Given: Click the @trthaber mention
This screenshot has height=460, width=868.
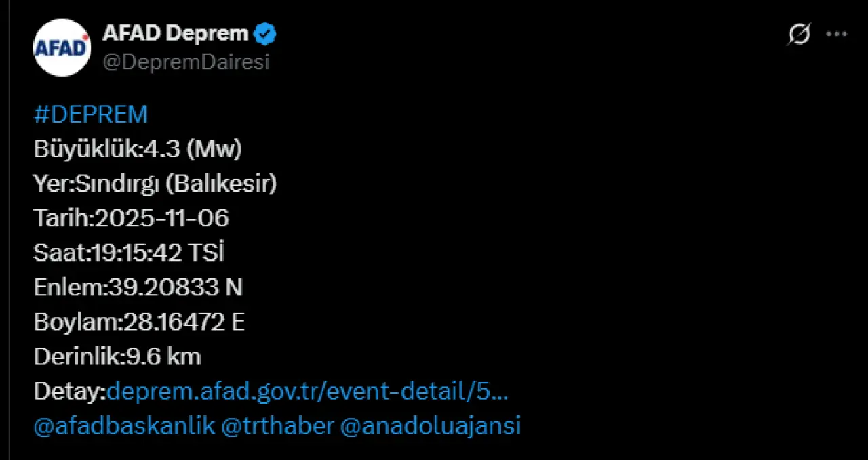Looking at the screenshot, I should (278, 426).
